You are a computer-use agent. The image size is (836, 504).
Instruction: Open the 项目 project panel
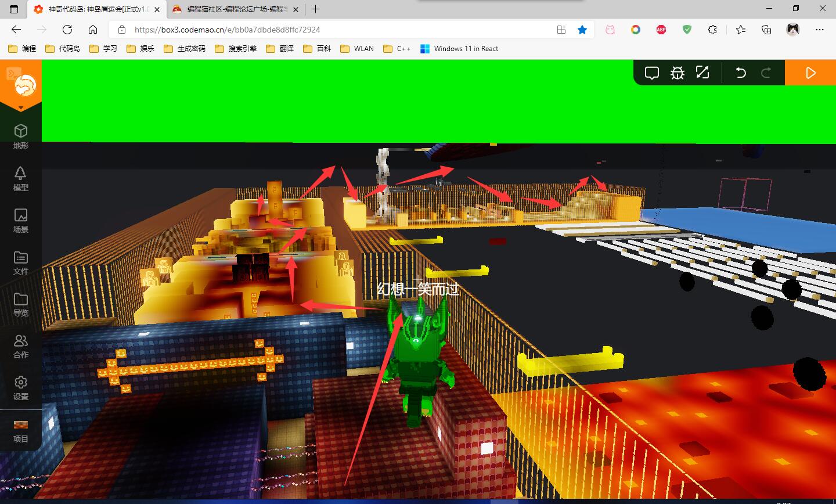point(21,431)
